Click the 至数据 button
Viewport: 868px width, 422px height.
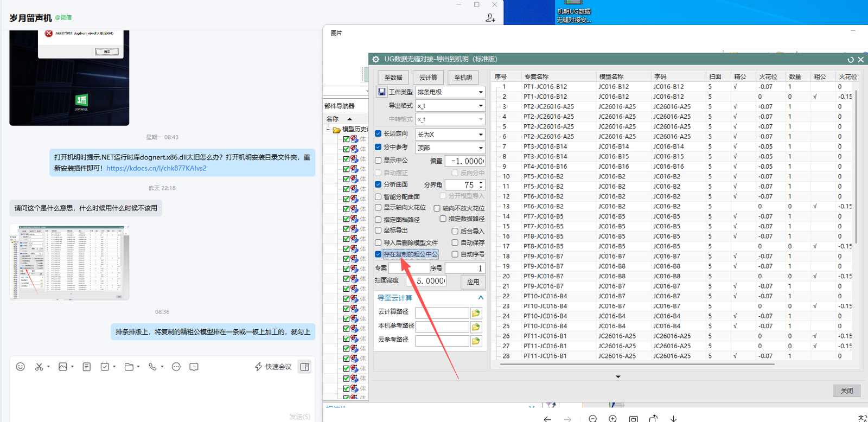[x=393, y=78]
